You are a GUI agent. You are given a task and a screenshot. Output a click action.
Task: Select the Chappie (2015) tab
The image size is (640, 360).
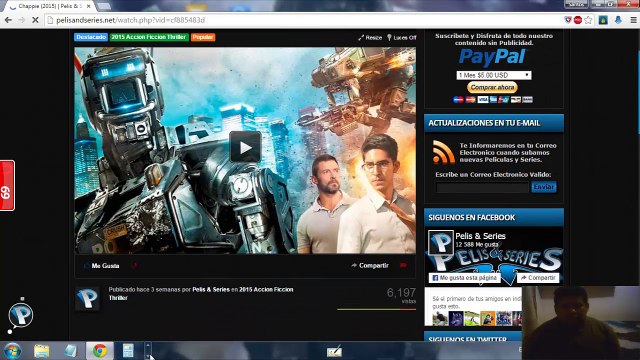click(50, 7)
